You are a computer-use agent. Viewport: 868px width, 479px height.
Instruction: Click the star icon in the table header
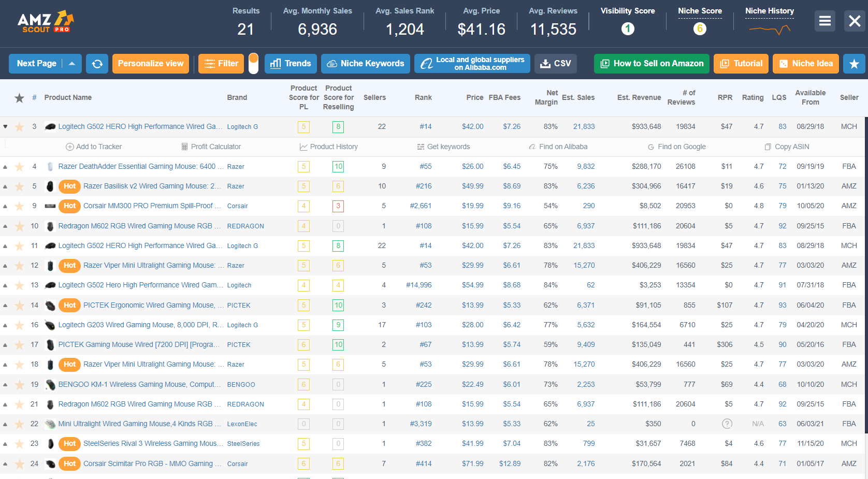point(19,98)
